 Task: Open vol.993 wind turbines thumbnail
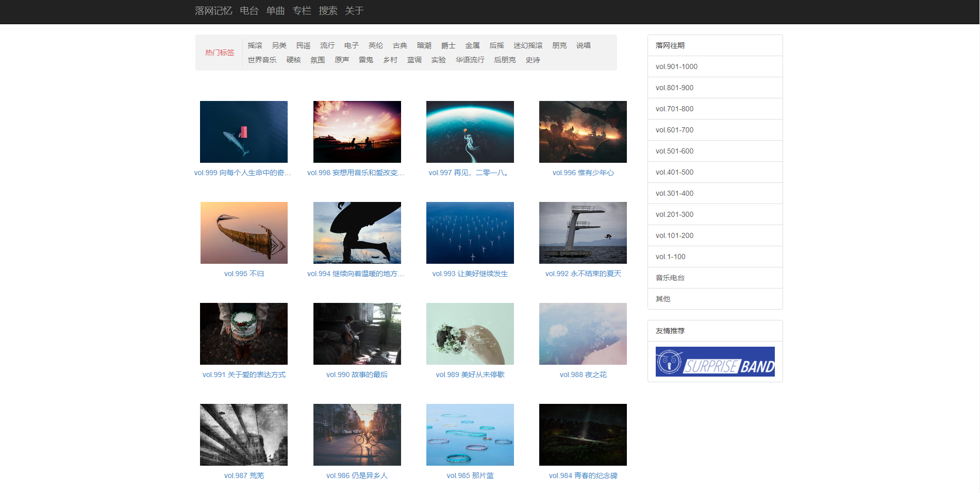click(470, 233)
